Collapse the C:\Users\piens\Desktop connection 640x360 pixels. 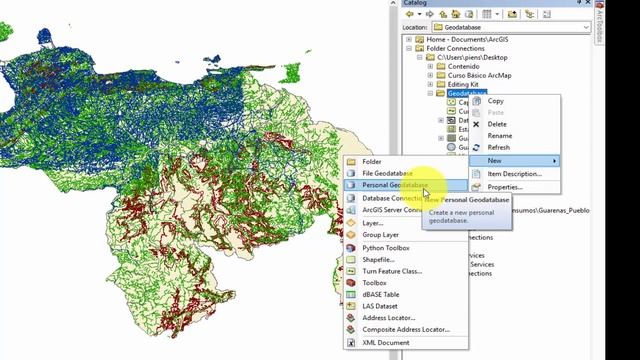coord(420,58)
